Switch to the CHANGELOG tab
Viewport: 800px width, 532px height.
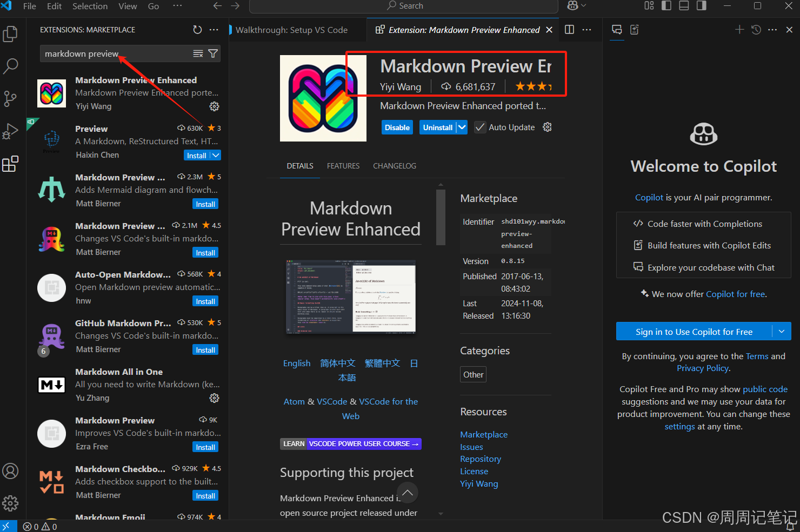click(x=395, y=166)
